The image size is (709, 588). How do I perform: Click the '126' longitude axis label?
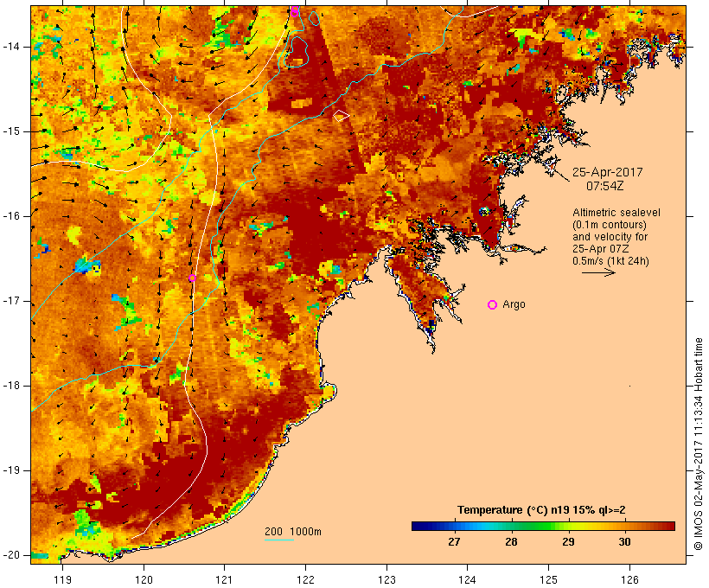click(x=629, y=580)
